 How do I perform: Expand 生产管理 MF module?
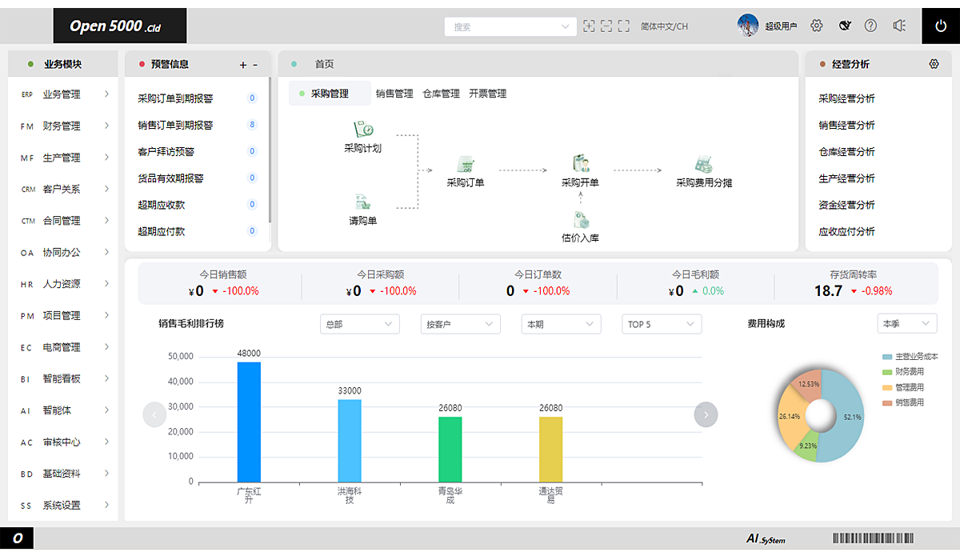pos(63,158)
